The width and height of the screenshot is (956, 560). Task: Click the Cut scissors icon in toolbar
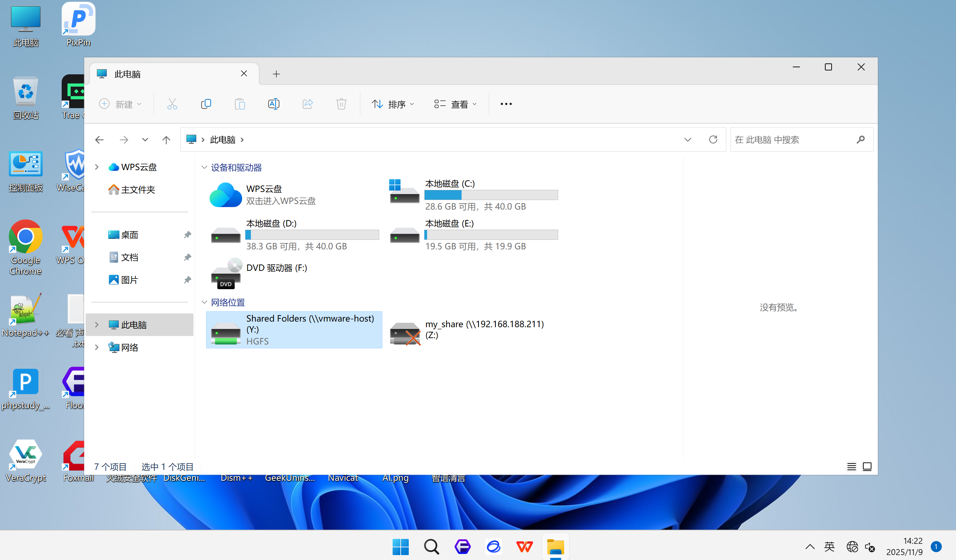[172, 104]
